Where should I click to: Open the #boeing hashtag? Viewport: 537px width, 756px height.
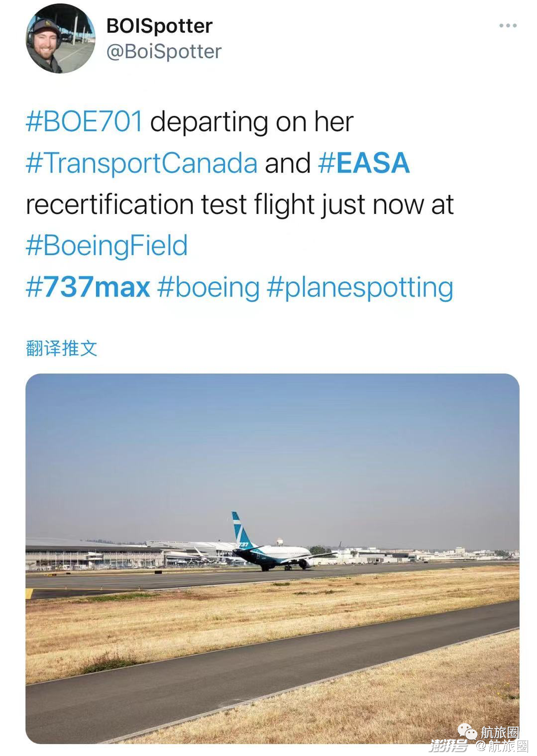tap(209, 287)
